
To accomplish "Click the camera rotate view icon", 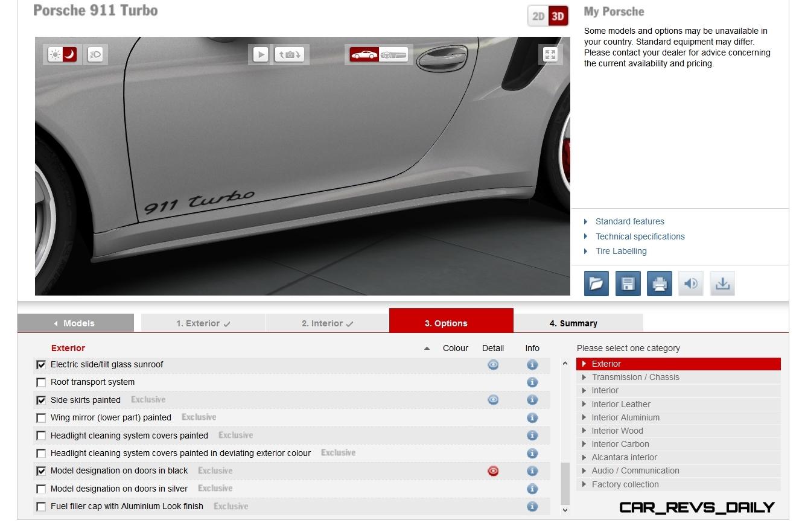I will point(290,54).
